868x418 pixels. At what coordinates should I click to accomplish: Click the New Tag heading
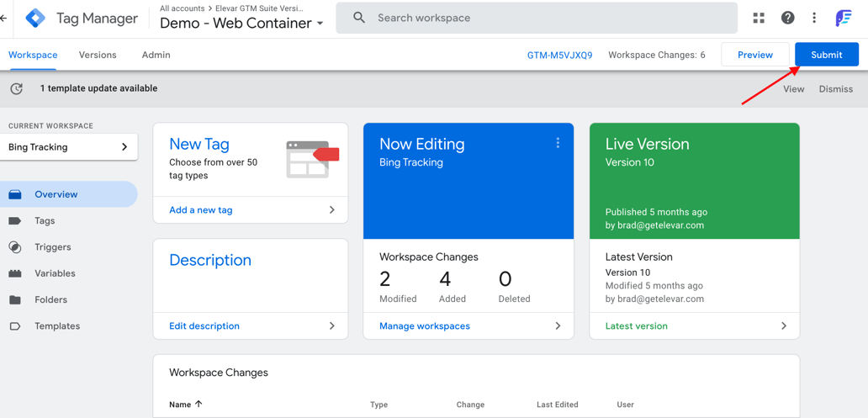(199, 144)
